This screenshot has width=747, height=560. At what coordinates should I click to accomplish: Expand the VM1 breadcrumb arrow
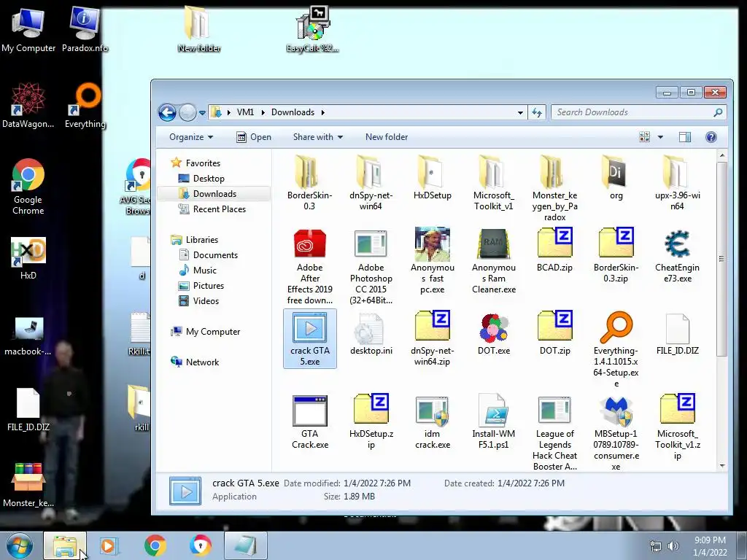[x=263, y=112]
